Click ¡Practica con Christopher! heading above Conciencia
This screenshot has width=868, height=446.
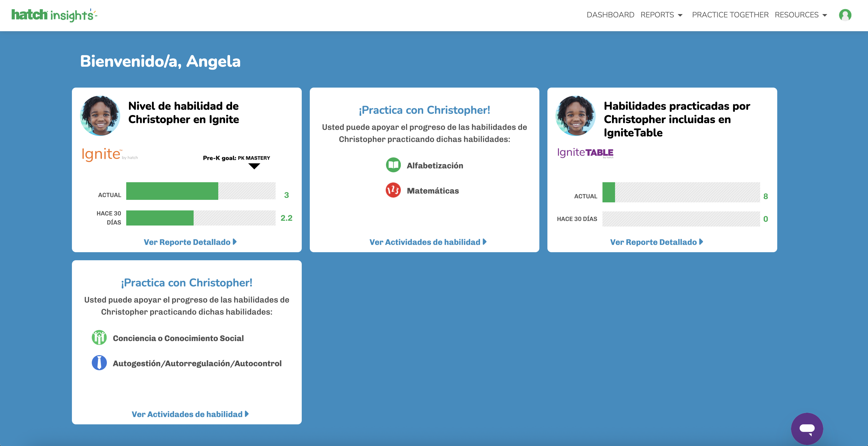pyautogui.click(x=187, y=283)
